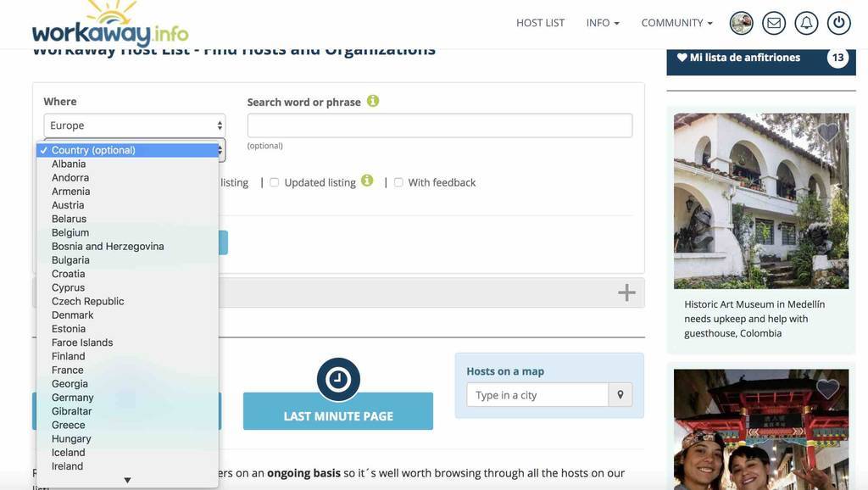Pick Estonia from the dropdown
Image resolution: width=868 pixels, height=490 pixels.
(x=127, y=329)
